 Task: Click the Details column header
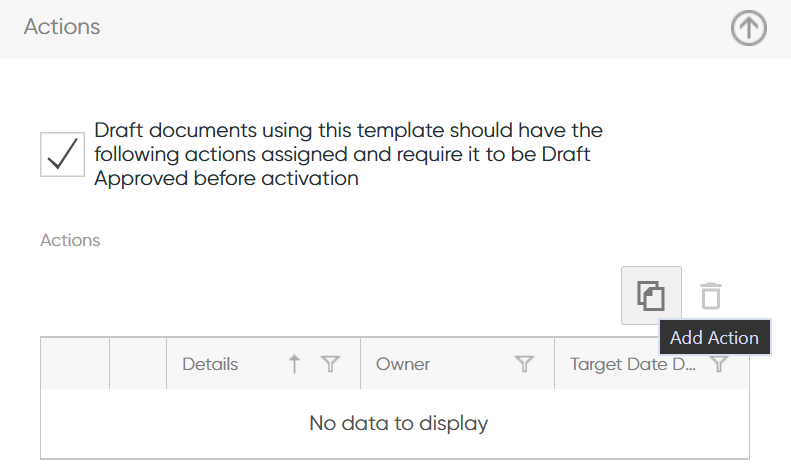tap(210, 364)
